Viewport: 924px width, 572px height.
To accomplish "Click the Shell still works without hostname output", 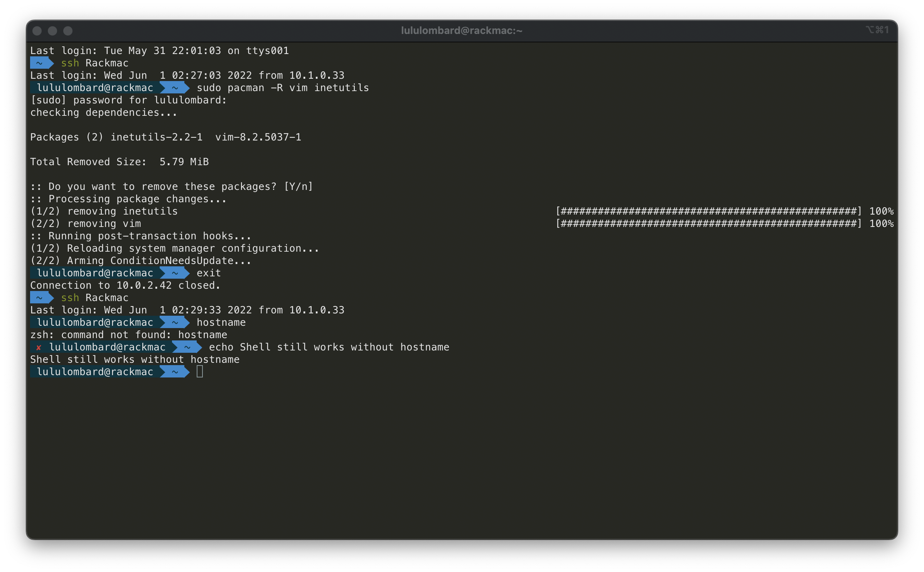I will click(x=135, y=359).
